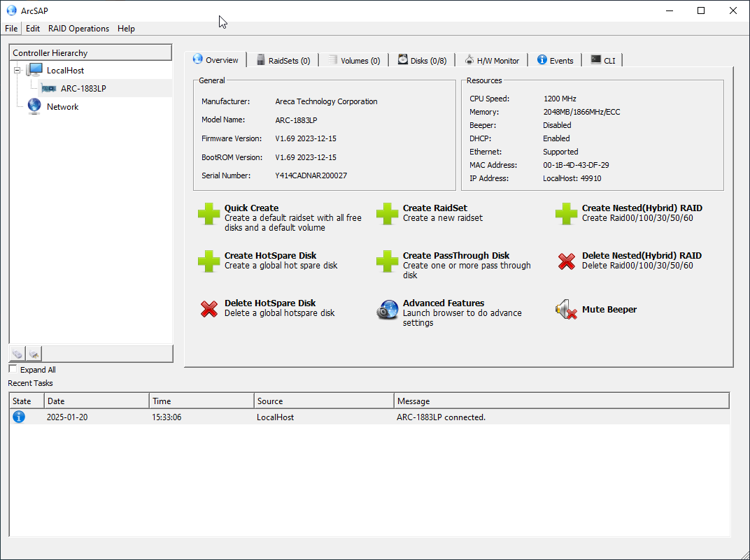Click the Create Nested(Hybrid) RAID plus icon
This screenshot has width=750, height=560.
point(567,214)
